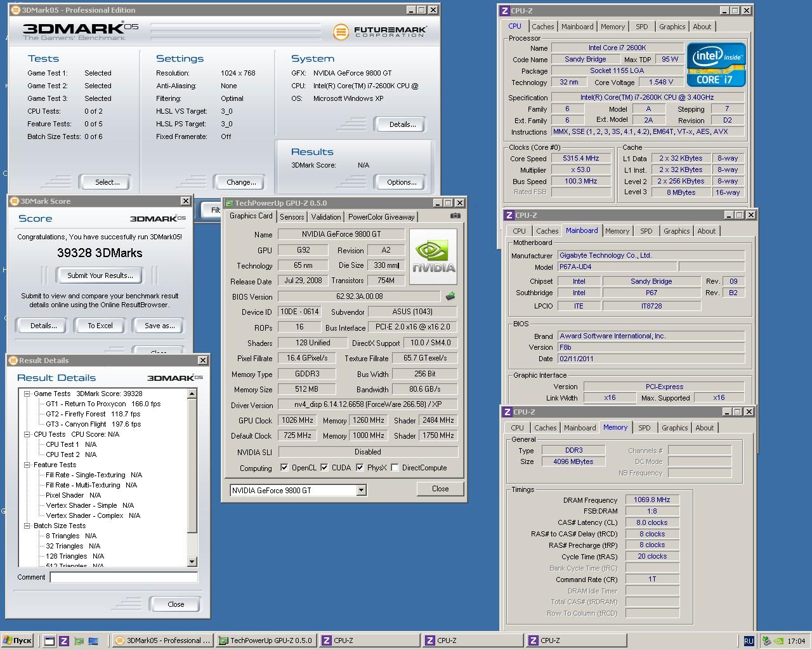Check the DirectCompute checkbox
The image size is (812, 650).
click(x=395, y=468)
